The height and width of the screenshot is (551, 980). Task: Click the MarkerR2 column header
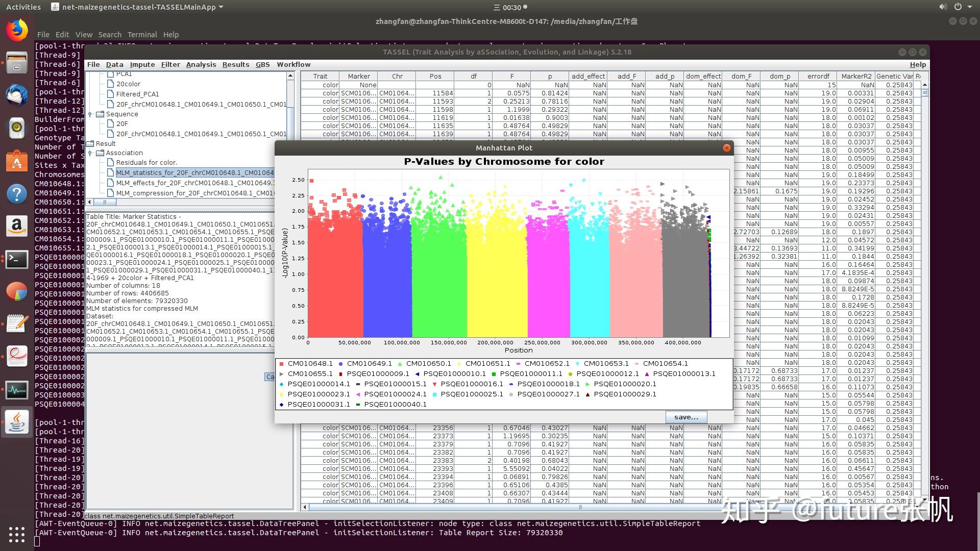click(x=856, y=76)
